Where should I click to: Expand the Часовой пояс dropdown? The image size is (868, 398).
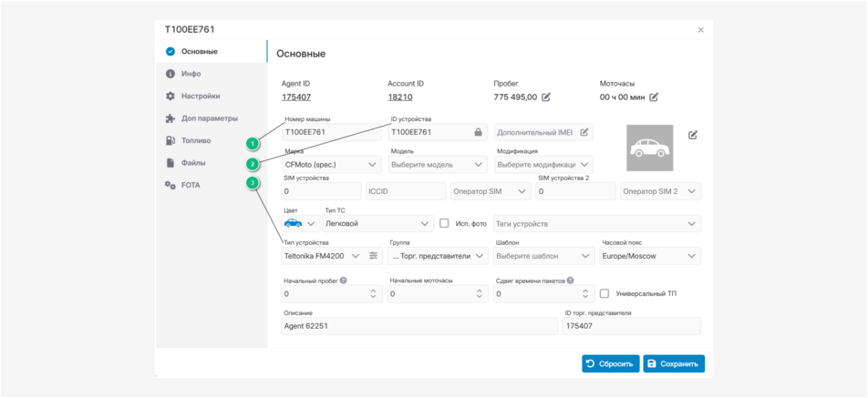650,256
